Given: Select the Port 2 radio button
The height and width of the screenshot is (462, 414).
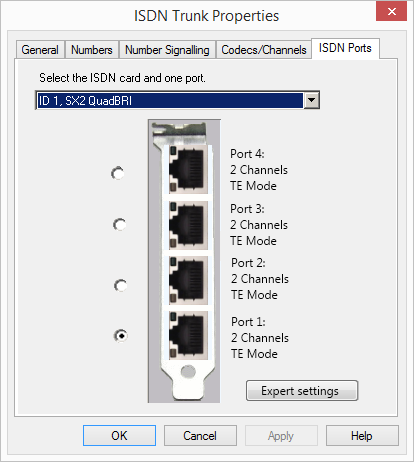Looking at the screenshot, I should pyautogui.click(x=120, y=285).
